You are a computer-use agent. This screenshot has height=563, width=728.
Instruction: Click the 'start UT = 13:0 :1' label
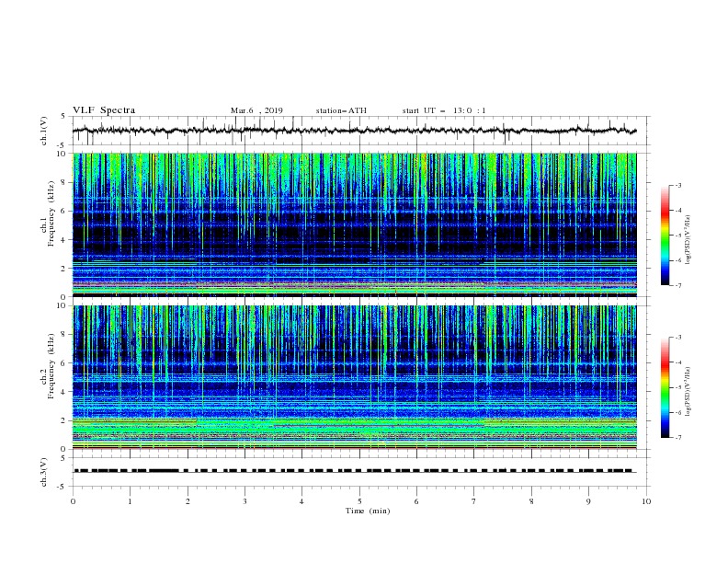point(444,110)
